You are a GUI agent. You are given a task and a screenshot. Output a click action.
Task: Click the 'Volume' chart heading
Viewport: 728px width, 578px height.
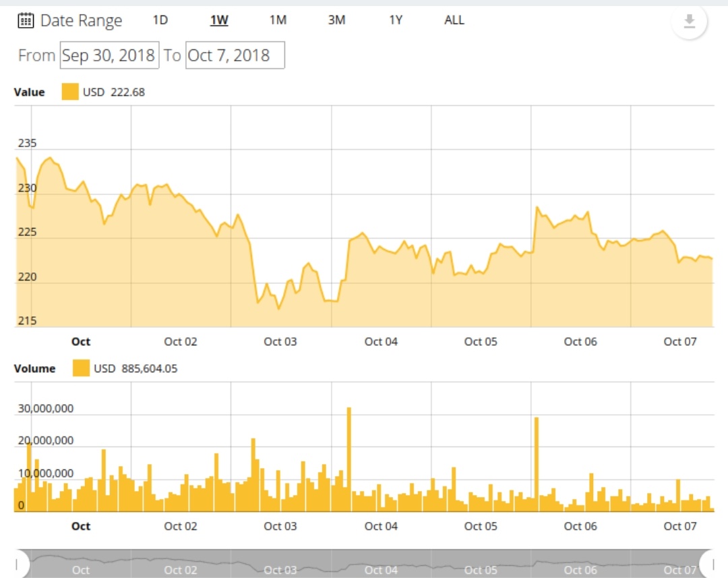tap(35, 368)
